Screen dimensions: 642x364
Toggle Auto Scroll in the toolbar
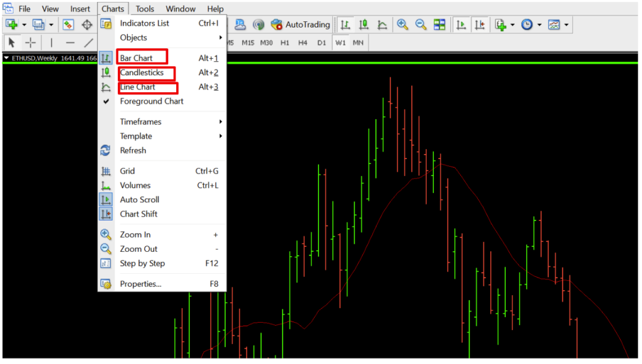point(461,24)
